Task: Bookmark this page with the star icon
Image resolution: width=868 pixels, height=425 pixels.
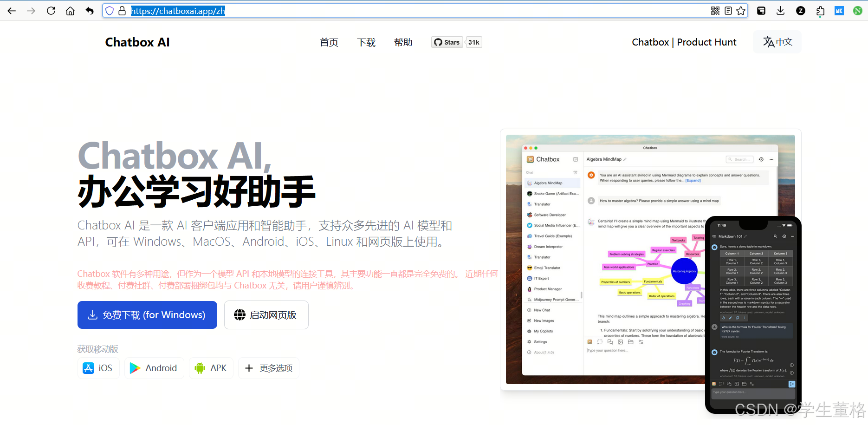Action: [741, 11]
